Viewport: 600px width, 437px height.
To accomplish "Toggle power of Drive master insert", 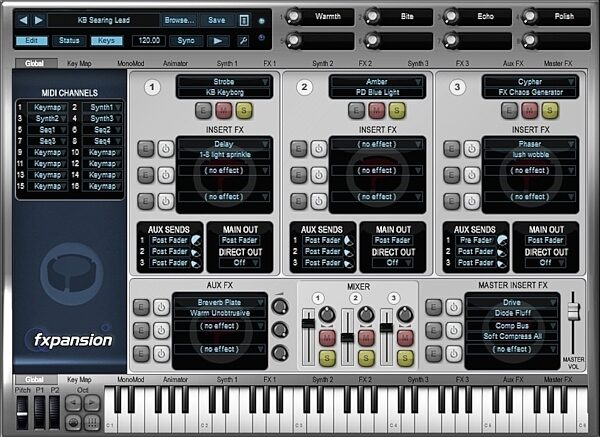I will 453,307.
